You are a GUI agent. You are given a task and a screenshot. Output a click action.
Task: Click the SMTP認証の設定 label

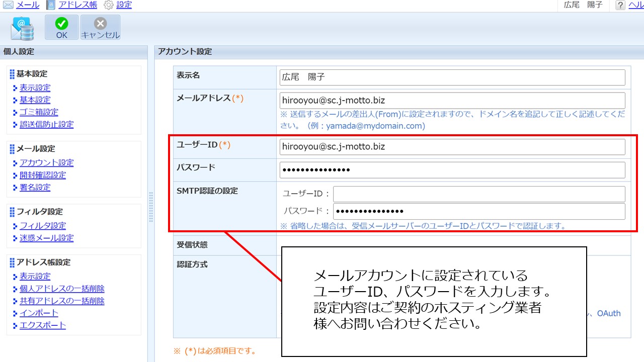(207, 191)
